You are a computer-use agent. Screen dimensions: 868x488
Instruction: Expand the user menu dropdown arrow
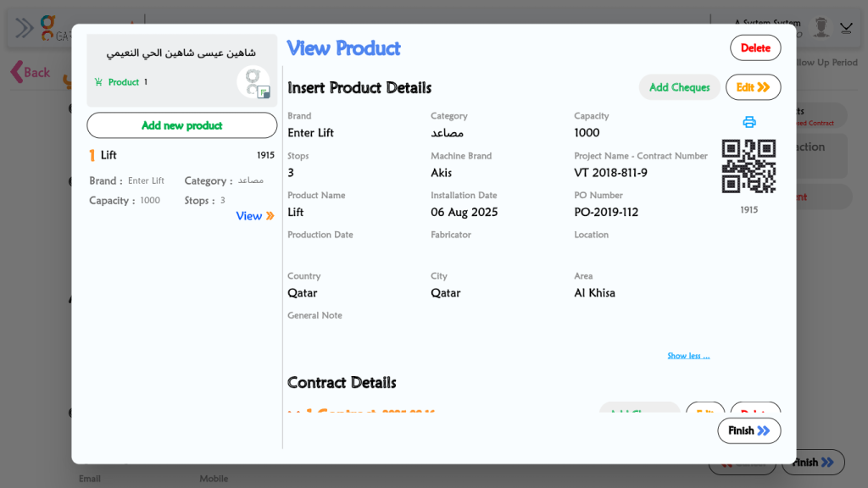click(846, 28)
